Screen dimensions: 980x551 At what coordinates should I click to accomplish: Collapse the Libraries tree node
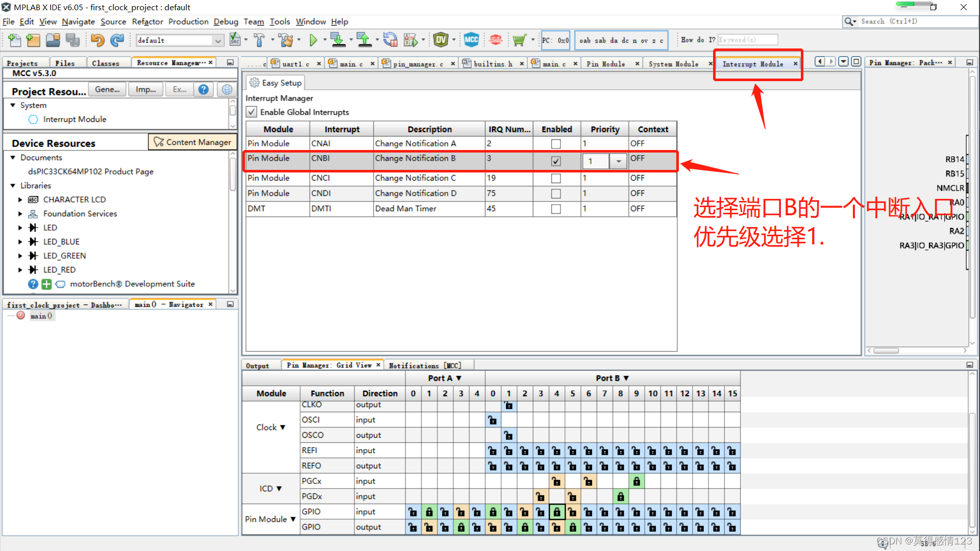(x=13, y=186)
